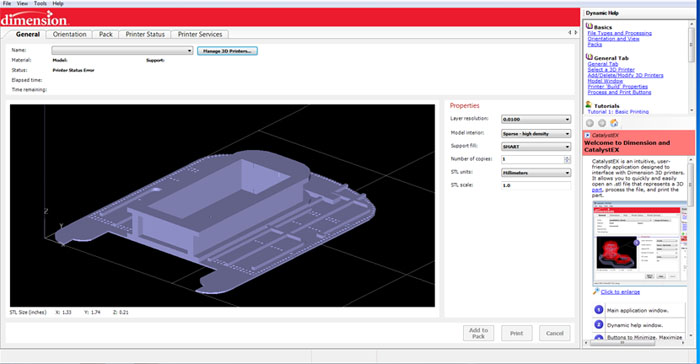Open the General Tab help link
The image size is (700, 364).
(603, 64)
